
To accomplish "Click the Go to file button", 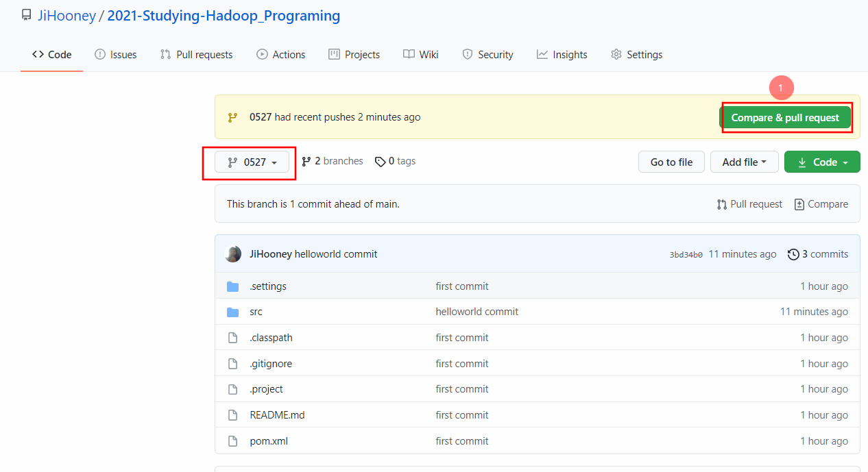I will point(671,162).
